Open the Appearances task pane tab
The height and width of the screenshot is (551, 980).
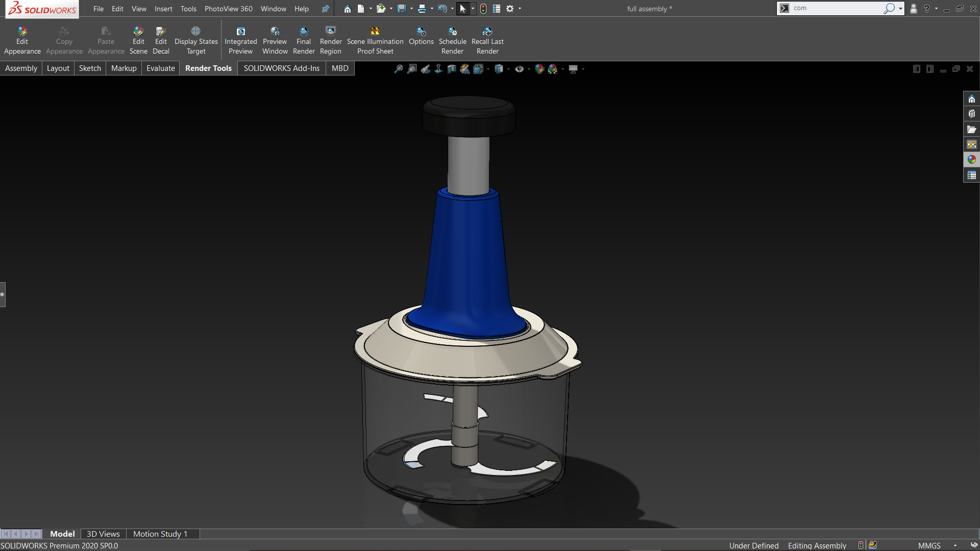coord(971,160)
